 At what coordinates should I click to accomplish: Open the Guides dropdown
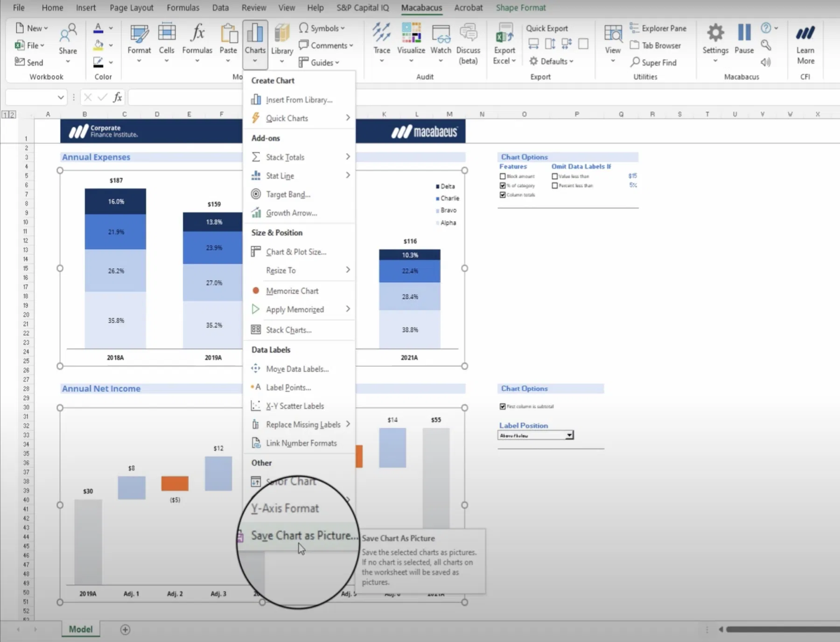pyautogui.click(x=319, y=62)
